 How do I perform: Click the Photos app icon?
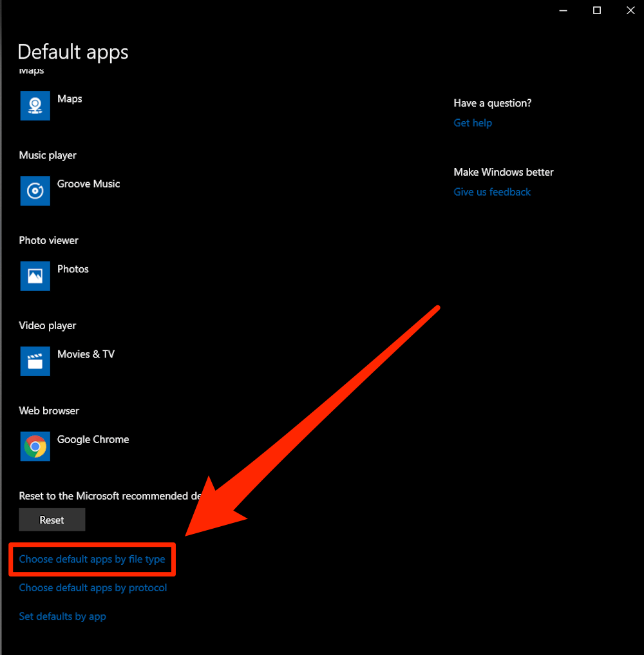pyautogui.click(x=35, y=276)
